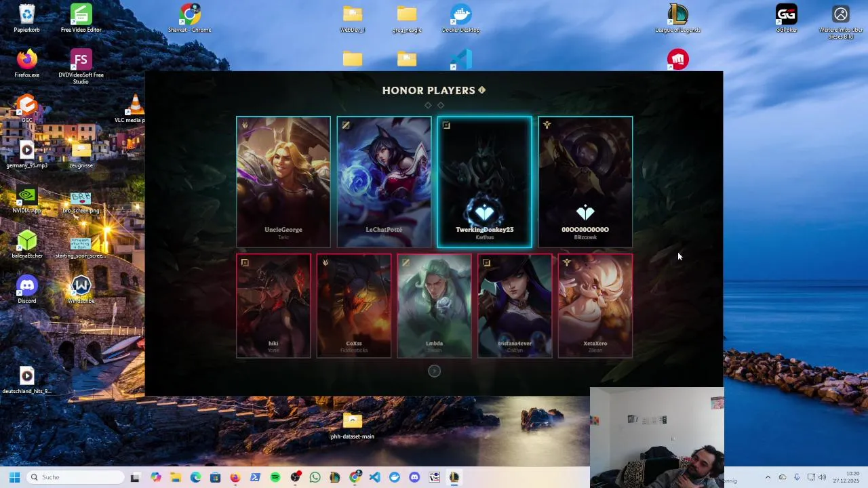Open Copilot from taskbar

click(156, 477)
